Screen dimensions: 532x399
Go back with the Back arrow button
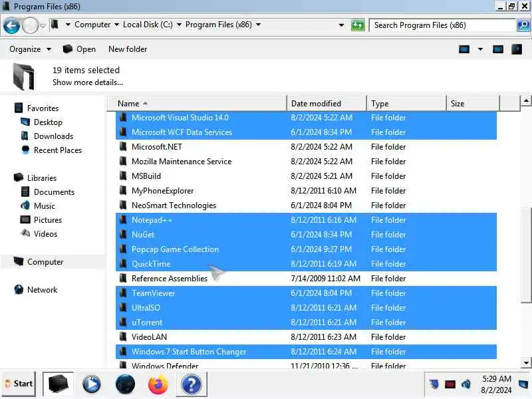[11, 26]
